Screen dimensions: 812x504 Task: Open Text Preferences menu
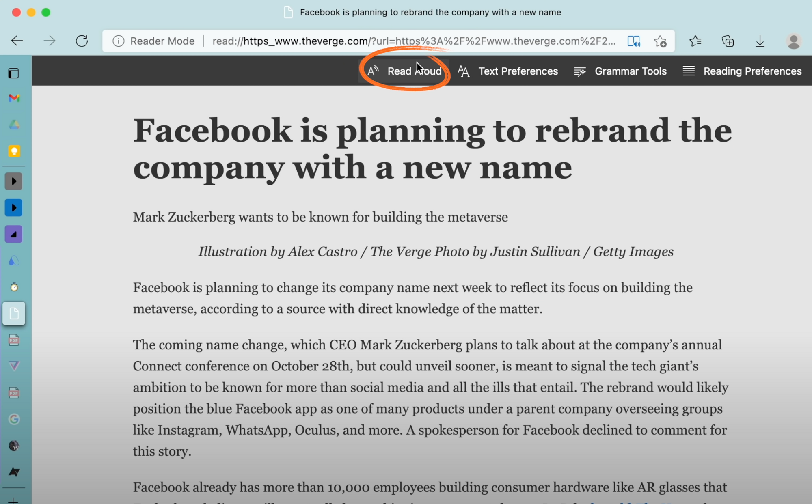click(x=508, y=71)
